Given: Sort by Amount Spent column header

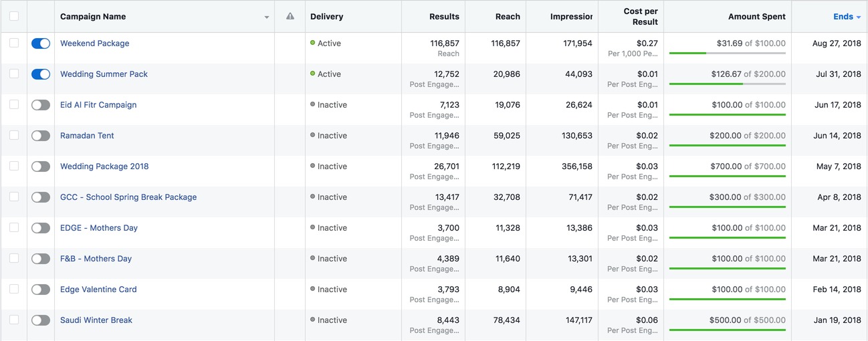Looking at the screenshot, I should pos(757,17).
